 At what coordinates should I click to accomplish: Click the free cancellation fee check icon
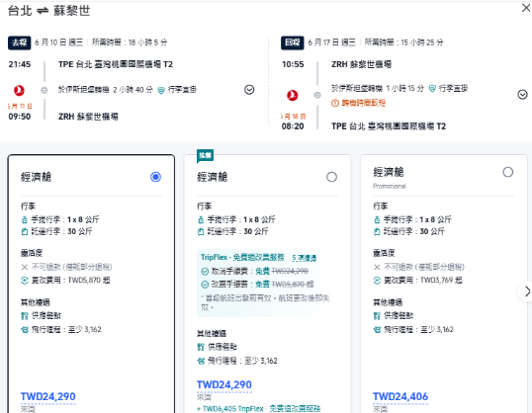pos(205,272)
